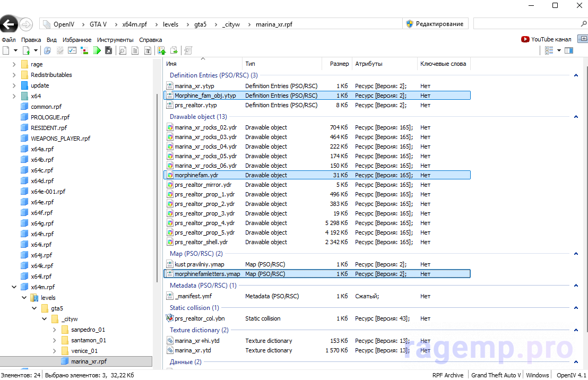Sort by Размер column header

(x=339, y=64)
